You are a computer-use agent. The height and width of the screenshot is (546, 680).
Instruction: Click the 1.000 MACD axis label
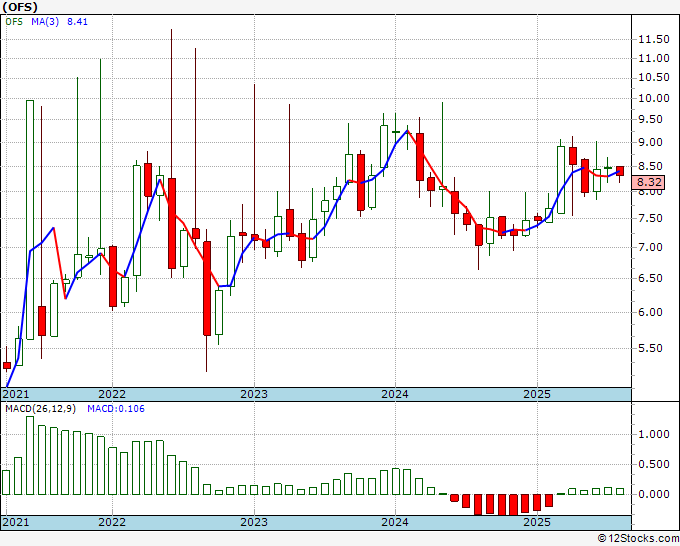click(654, 434)
